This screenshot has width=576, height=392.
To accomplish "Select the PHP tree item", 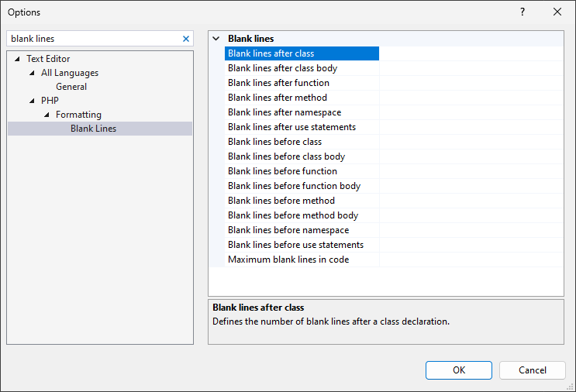I will (x=50, y=101).
